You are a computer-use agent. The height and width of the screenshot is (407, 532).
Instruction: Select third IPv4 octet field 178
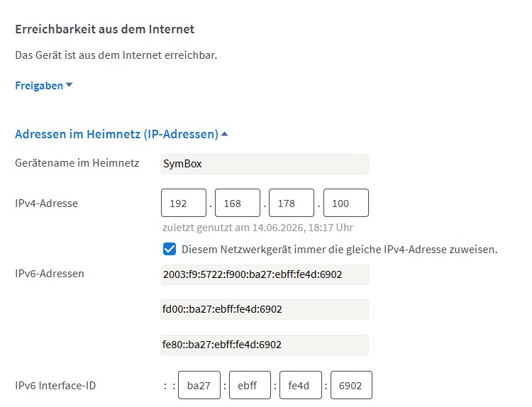pos(292,203)
